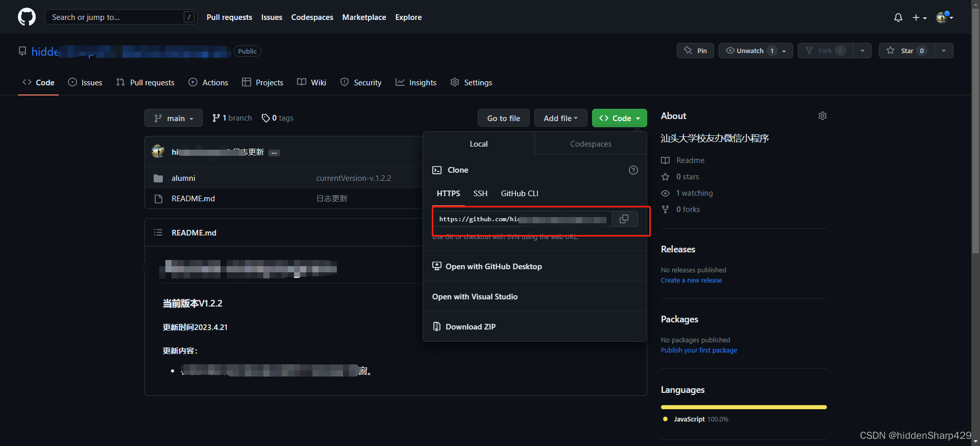
Task: Switch to the Codespaces popup tab
Action: pos(591,144)
